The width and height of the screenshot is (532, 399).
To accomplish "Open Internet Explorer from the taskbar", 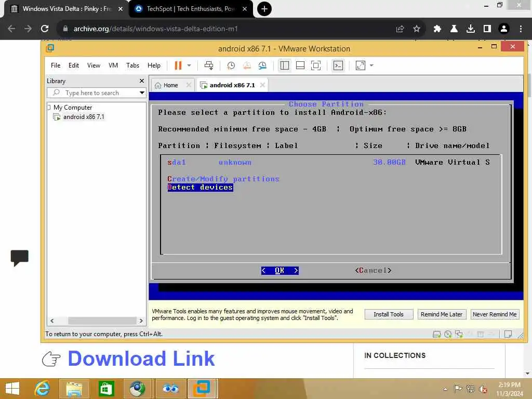I will coord(43,389).
